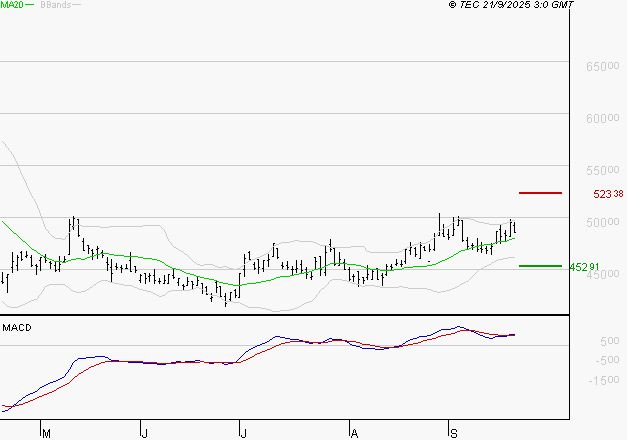Click the 55000 price axis label
Image resolution: width=627 pixels, height=440 pixels.
[x=604, y=170]
